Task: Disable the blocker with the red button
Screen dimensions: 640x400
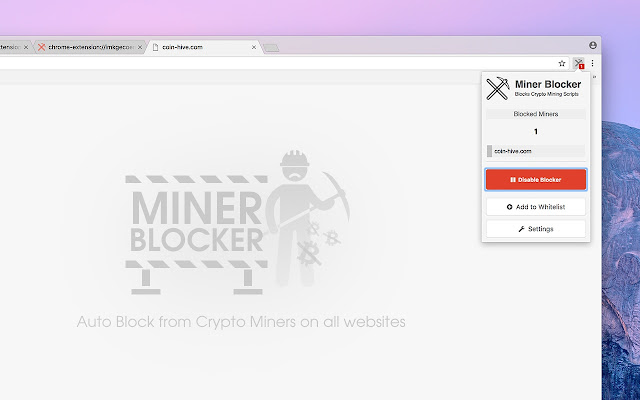Action: (536, 180)
